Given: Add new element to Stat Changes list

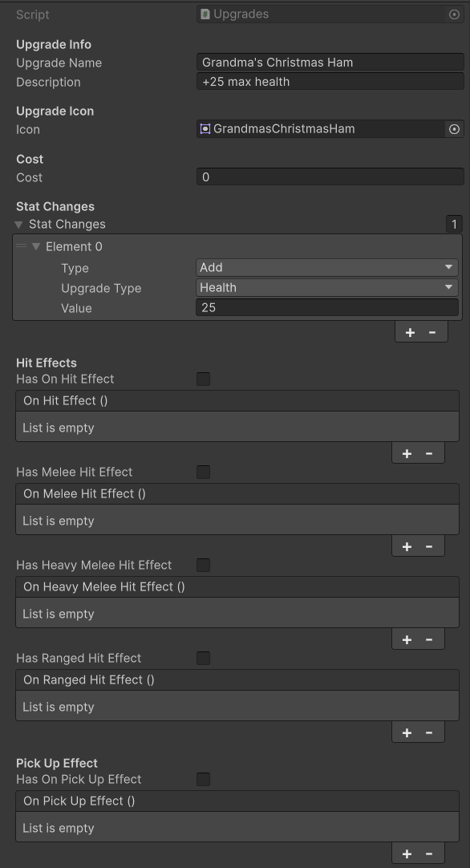Looking at the screenshot, I should tap(410, 332).
